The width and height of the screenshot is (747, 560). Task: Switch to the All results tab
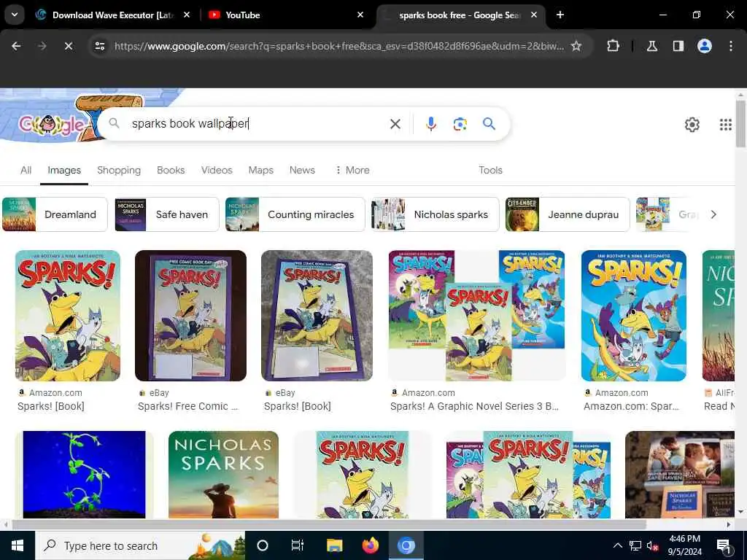[26, 170]
